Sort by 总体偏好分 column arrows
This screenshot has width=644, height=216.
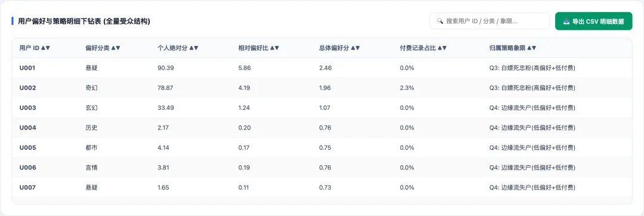point(355,48)
